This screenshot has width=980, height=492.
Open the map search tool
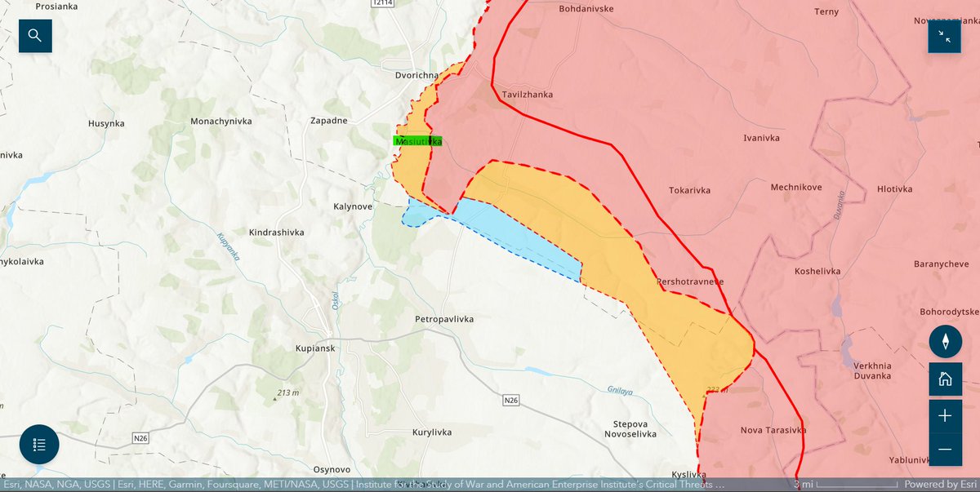pos(35,36)
